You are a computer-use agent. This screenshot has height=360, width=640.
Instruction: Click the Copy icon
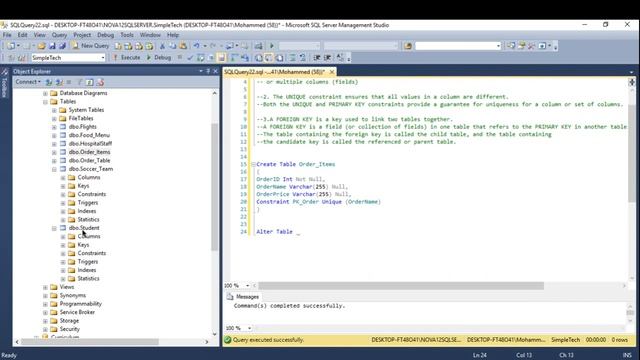(173, 46)
